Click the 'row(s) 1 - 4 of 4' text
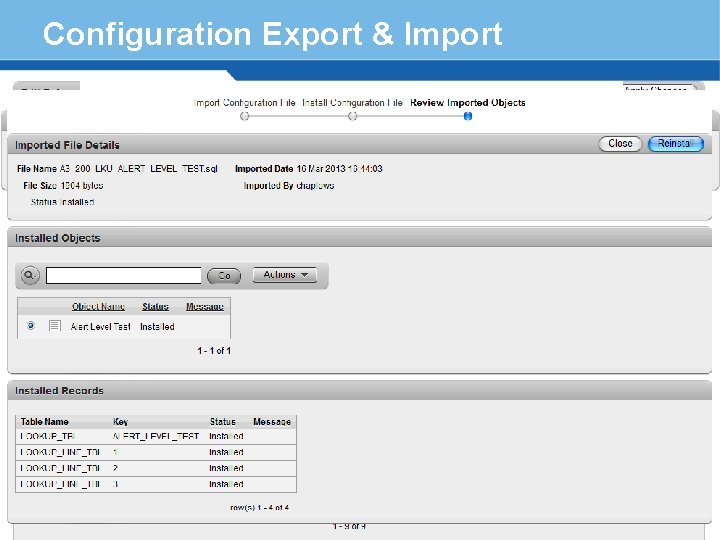 click(259, 507)
